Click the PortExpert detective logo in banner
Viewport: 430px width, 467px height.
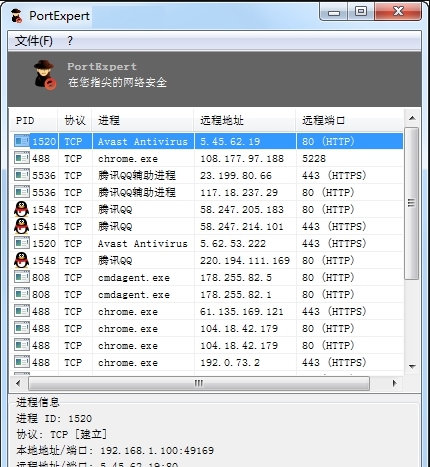coord(45,75)
